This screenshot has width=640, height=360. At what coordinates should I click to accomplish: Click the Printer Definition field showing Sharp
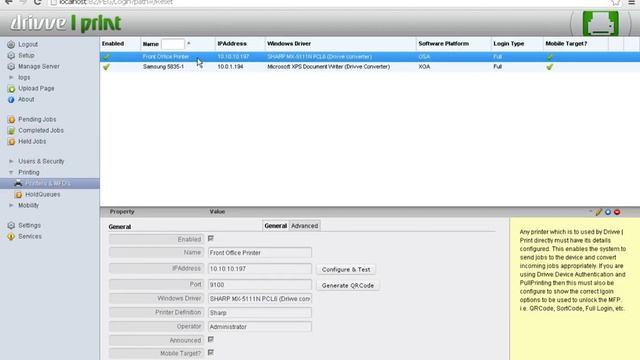coord(260,313)
